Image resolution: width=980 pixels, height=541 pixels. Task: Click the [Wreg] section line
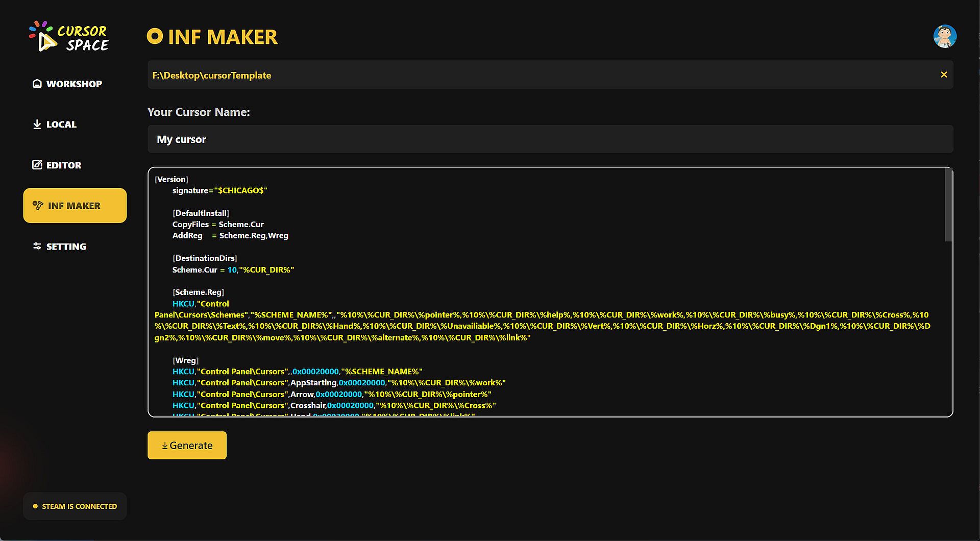point(185,360)
